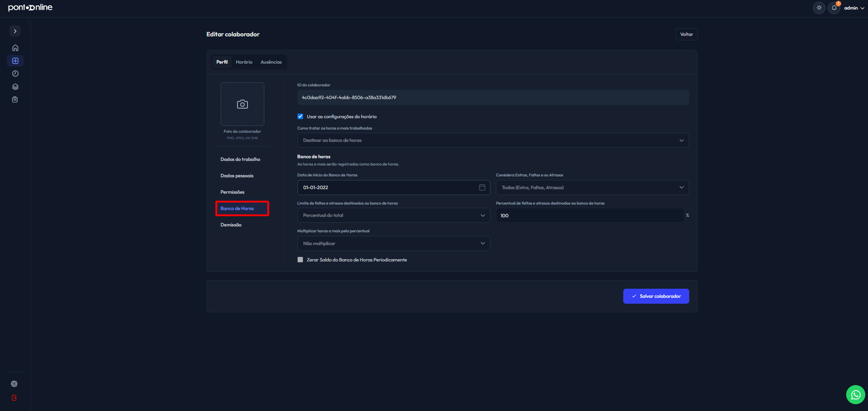Screen dimensions: 868x411
Task: Open the admin user menu
Action: [x=854, y=8]
